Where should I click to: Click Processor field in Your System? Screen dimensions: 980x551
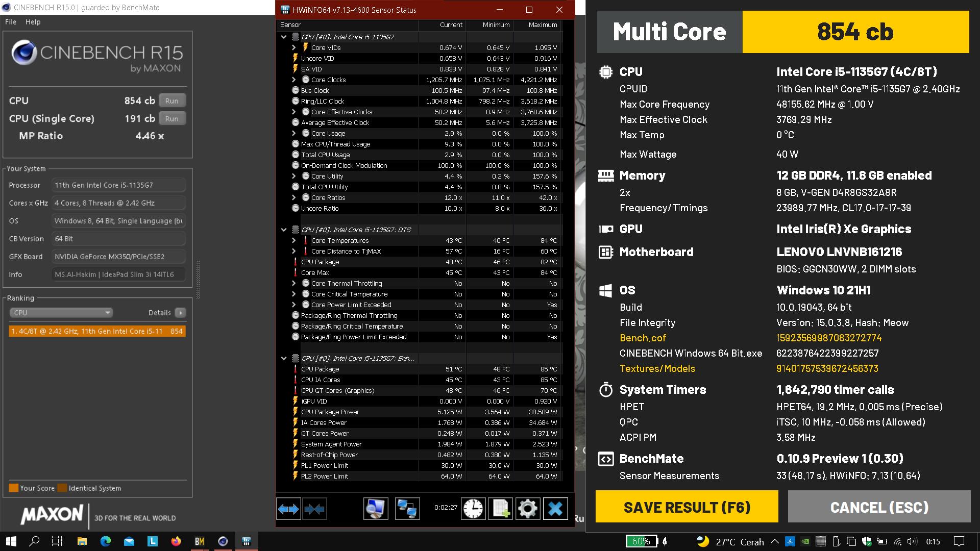coord(119,185)
